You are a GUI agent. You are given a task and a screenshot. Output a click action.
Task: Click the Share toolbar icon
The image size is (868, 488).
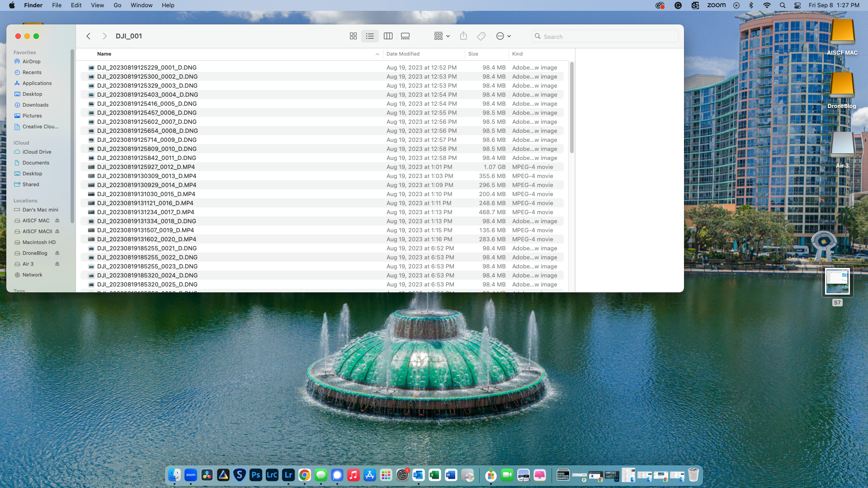click(463, 36)
